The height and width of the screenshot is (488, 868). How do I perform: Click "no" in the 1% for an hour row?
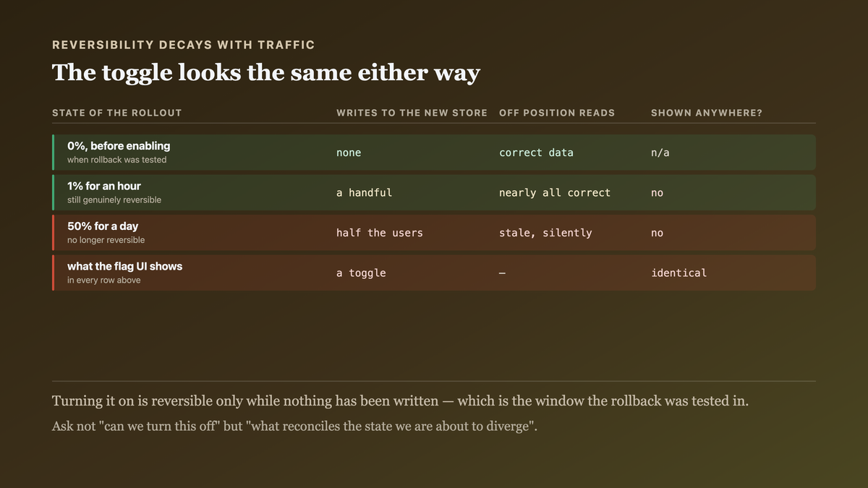657,193
